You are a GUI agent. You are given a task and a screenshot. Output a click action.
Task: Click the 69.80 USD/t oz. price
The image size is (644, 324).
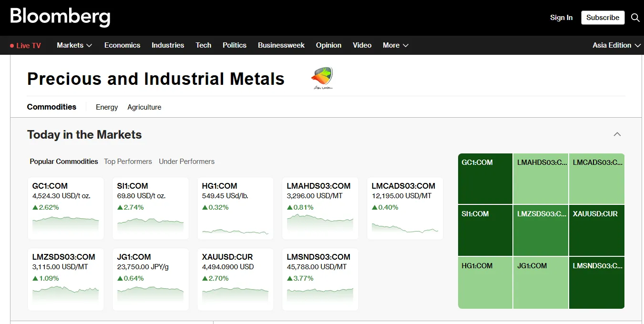(141, 196)
